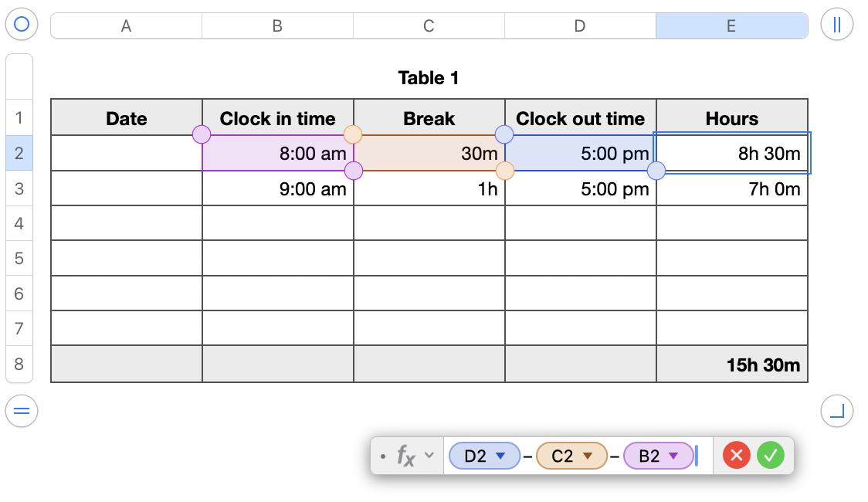Select the Clock out time header cell
The width and height of the screenshot is (868, 502).
580,118
